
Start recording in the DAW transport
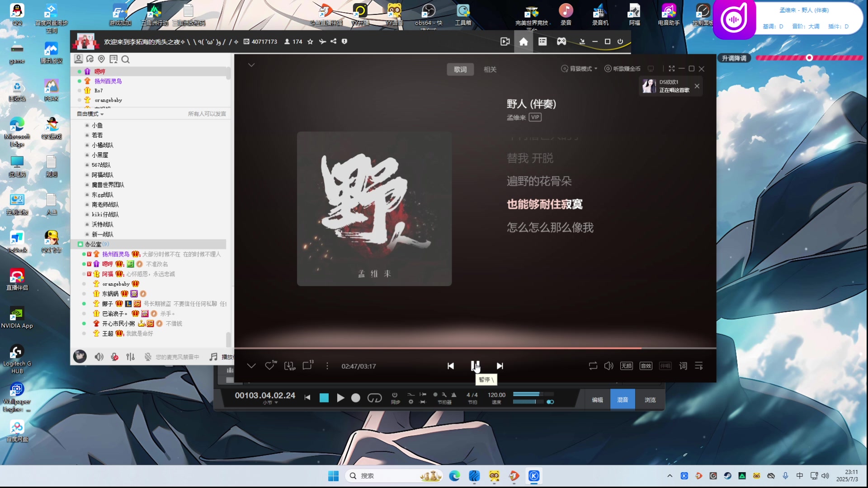(x=356, y=398)
